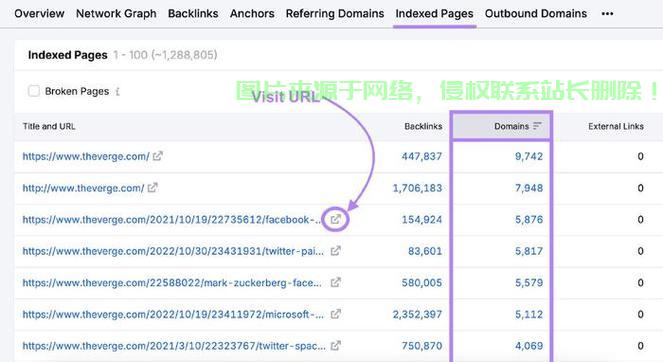The height and width of the screenshot is (362, 663).
Task: Click the Indexed Pages table heading
Action: (68, 55)
